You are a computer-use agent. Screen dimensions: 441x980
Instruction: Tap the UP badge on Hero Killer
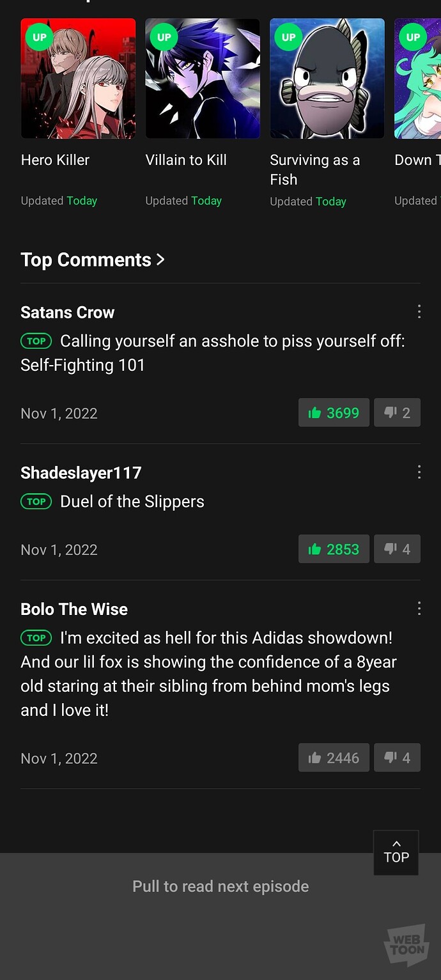(x=40, y=37)
